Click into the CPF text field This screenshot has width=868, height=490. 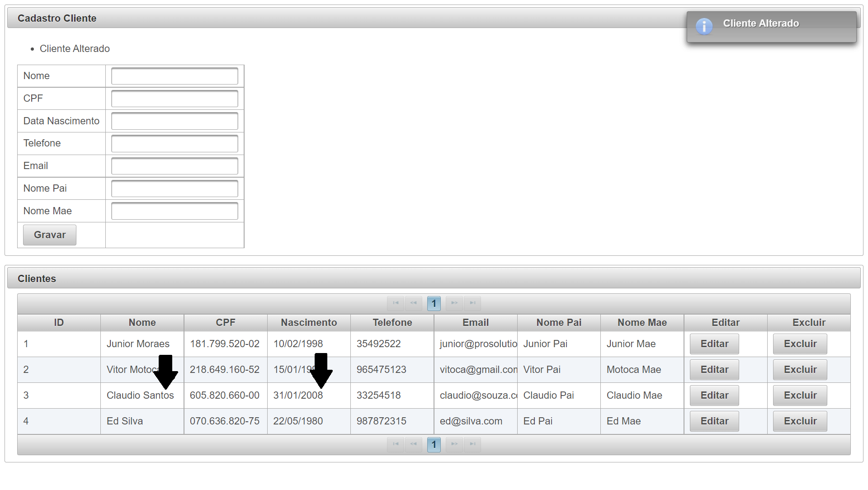click(x=175, y=99)
